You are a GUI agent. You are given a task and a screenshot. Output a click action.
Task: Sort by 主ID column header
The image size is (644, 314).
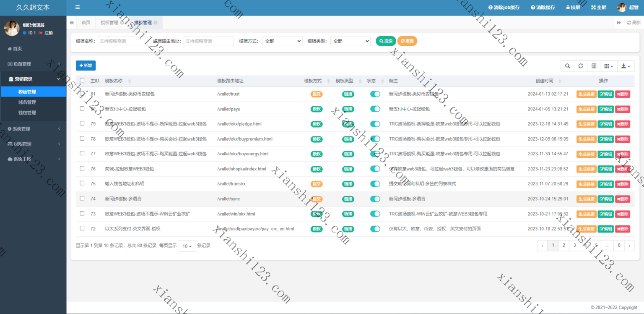[x=94, y=81]
